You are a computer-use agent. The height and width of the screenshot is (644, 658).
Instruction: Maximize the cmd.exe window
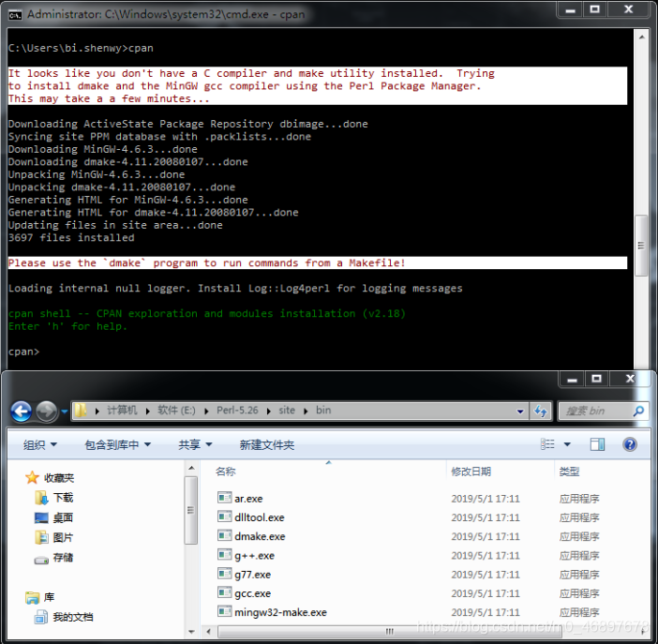coord(594,9)
